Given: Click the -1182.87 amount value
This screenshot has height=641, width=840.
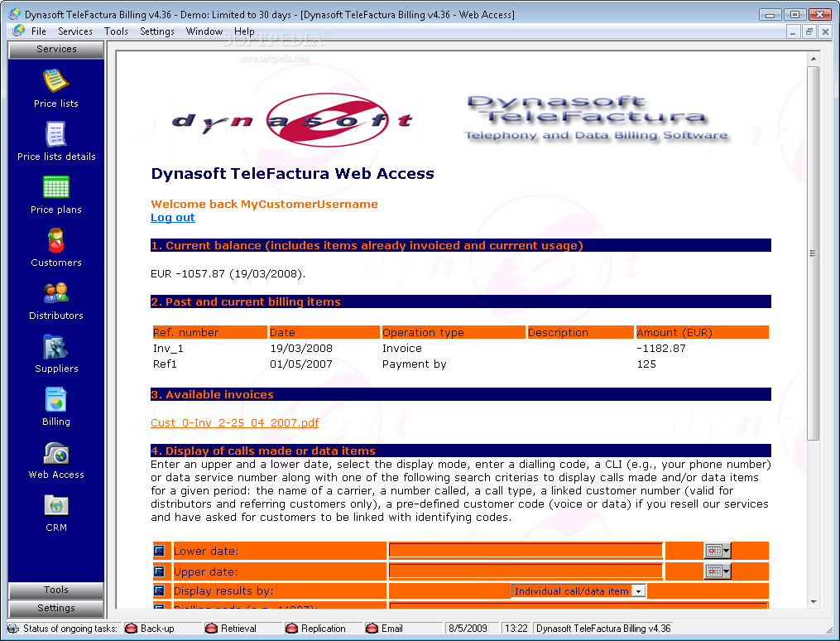Looking at the screenshot, I should (x=661, y=349).
